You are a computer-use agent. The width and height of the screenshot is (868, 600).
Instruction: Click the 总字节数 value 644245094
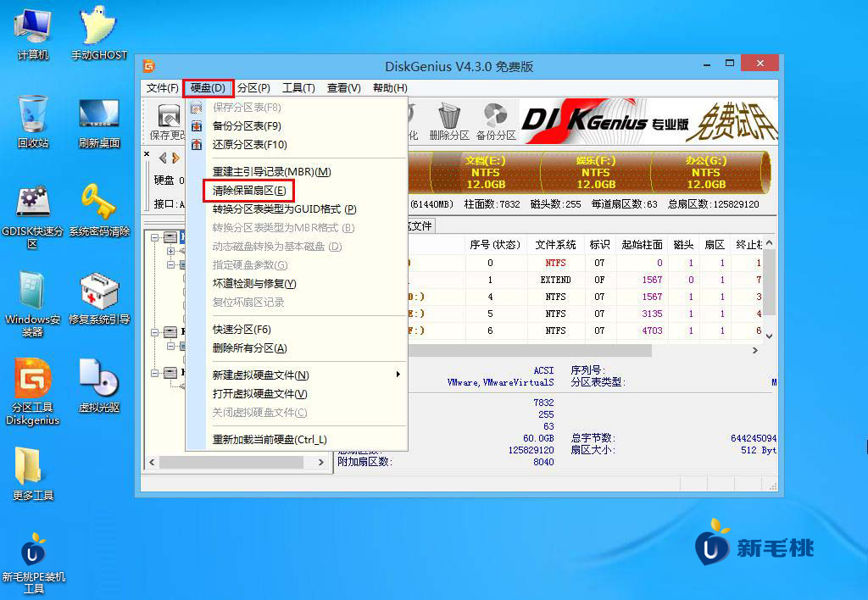(754, 438)
